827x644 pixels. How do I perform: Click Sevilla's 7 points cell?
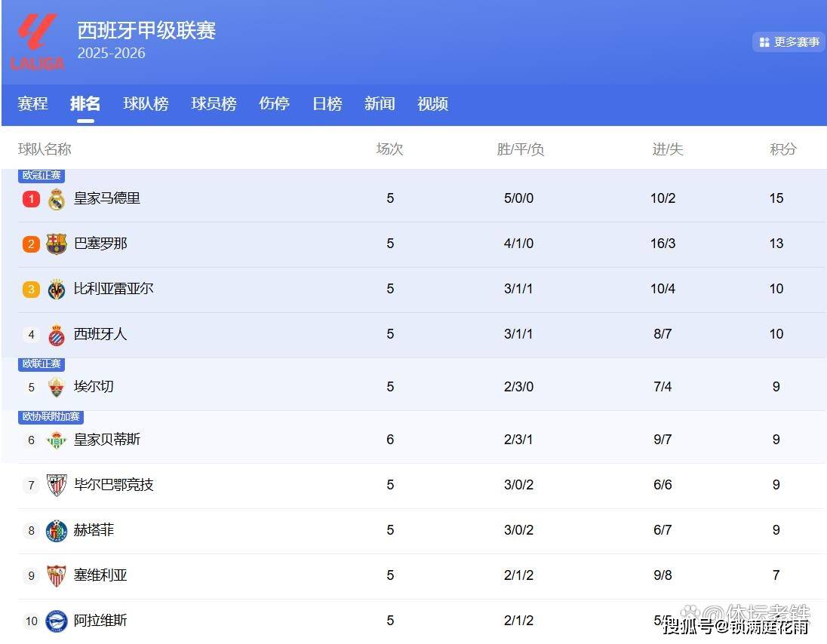(776, 575)
